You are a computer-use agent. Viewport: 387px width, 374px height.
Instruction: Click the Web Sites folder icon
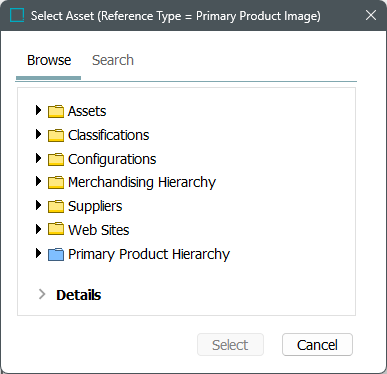point(56,229)
